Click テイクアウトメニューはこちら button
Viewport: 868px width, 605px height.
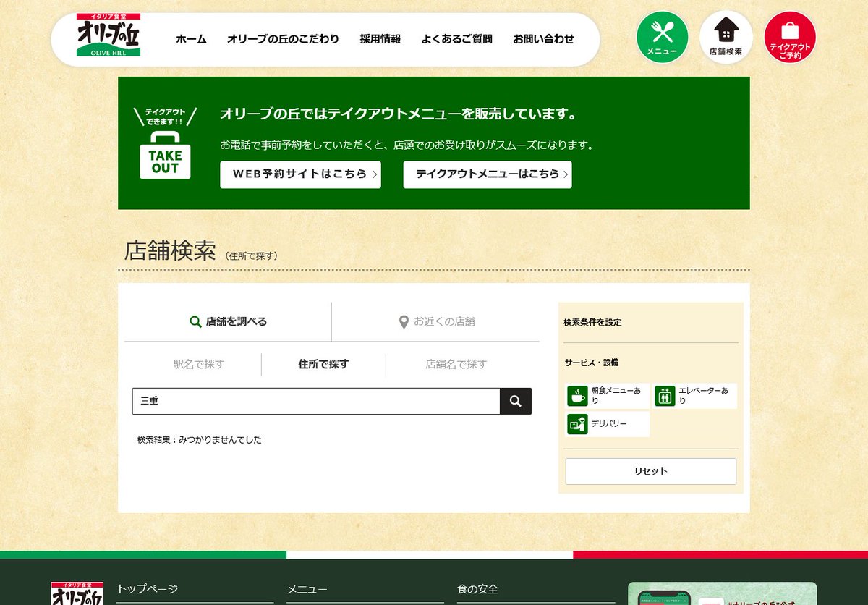click(488, 174)
